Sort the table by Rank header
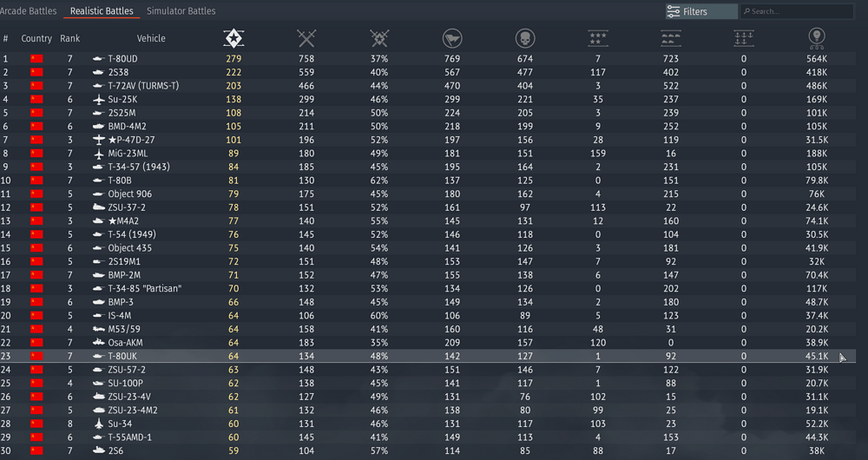The height and width of the screenshot is (460, 868). pos(70,38)
